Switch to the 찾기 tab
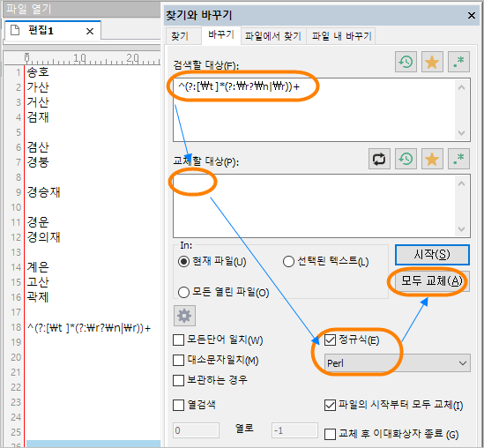Viewport: 484px width, 448px height. [x=180, y=36]
